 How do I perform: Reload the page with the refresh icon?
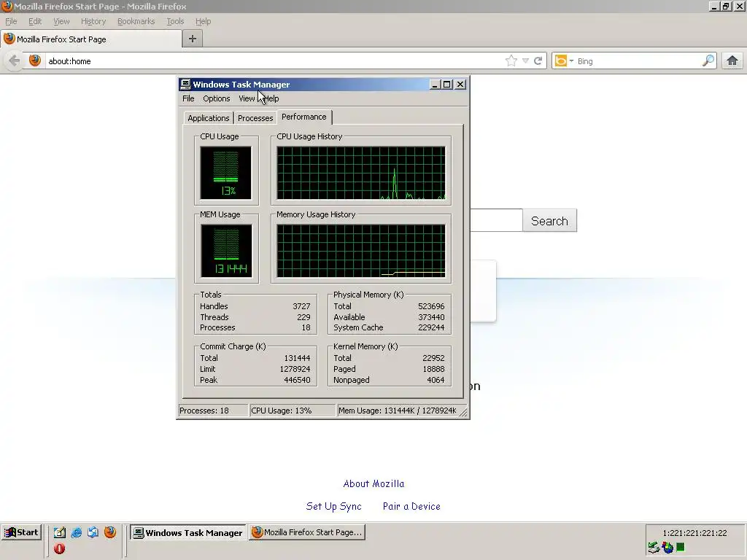tap(538, 61)
